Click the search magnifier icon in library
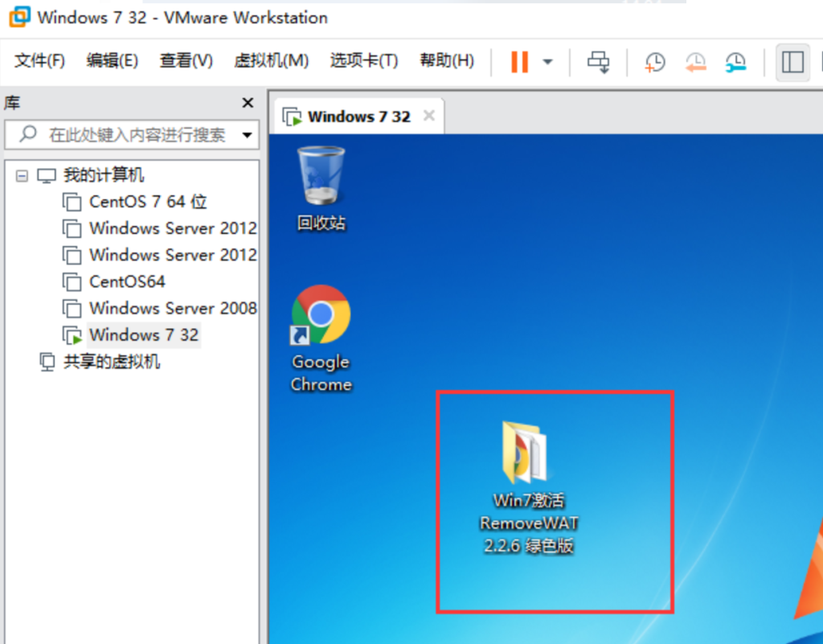This screenshot has height=644, width=823. pos(28,134)
